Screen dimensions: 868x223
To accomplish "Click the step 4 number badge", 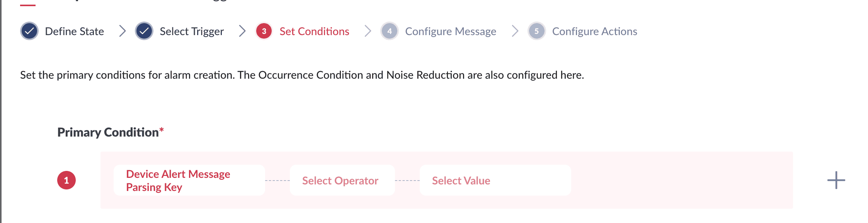I will pos(390,31).
